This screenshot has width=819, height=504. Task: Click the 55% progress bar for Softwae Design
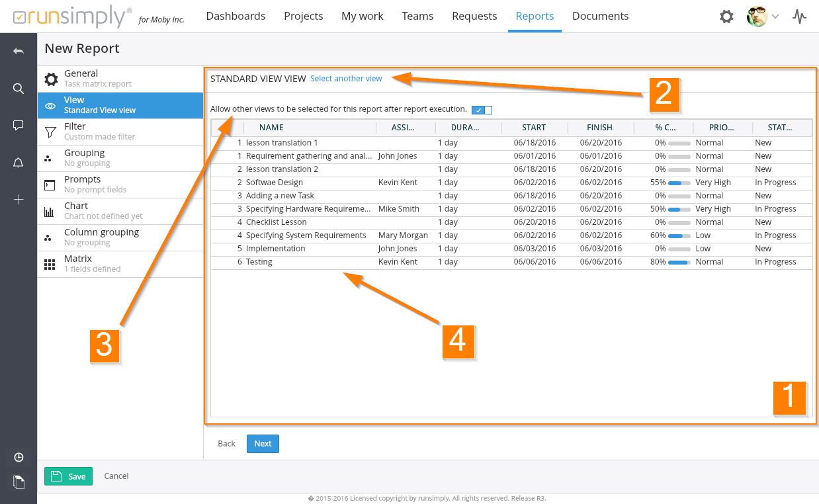679,183
